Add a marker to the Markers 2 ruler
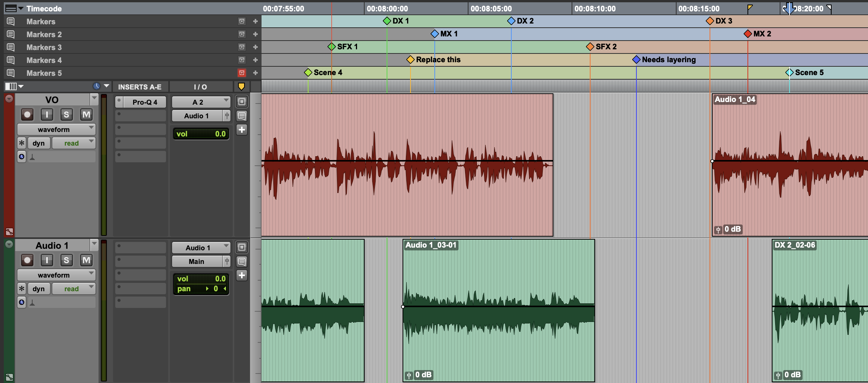This screenshot has width=868, height=383. [255, 35]
